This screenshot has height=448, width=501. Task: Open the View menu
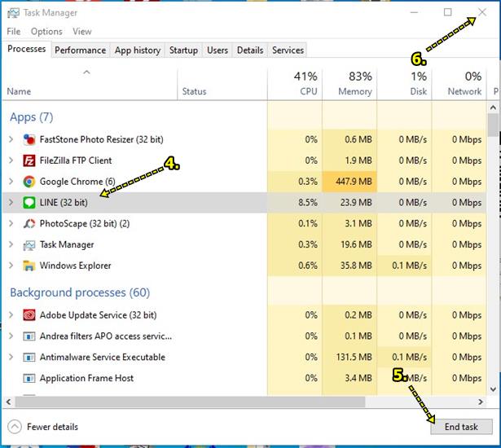82,32
